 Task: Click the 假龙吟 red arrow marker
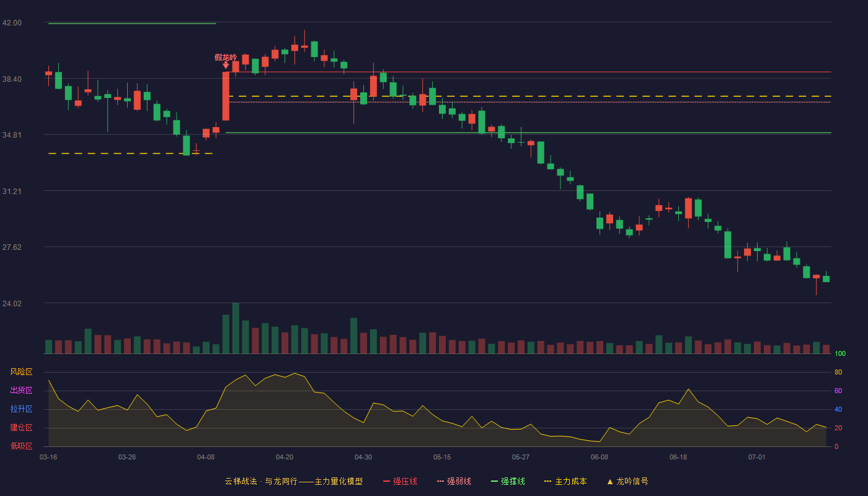point(226,65)
